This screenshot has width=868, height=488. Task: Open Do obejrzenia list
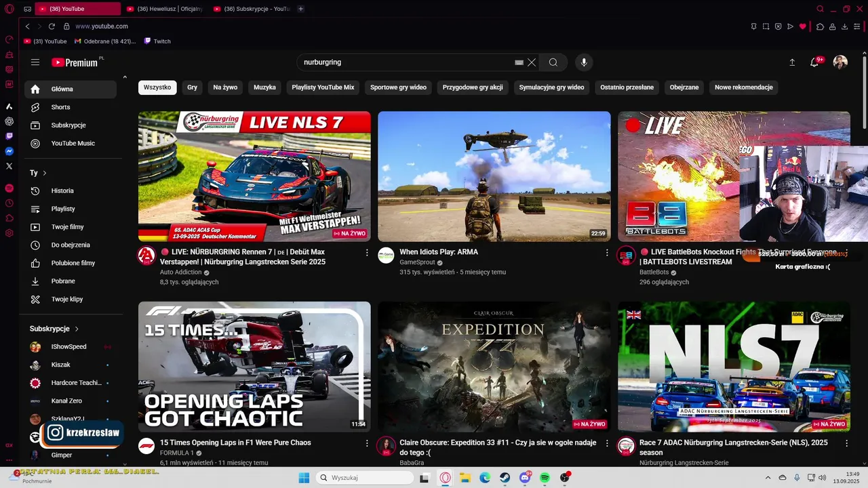71,245
